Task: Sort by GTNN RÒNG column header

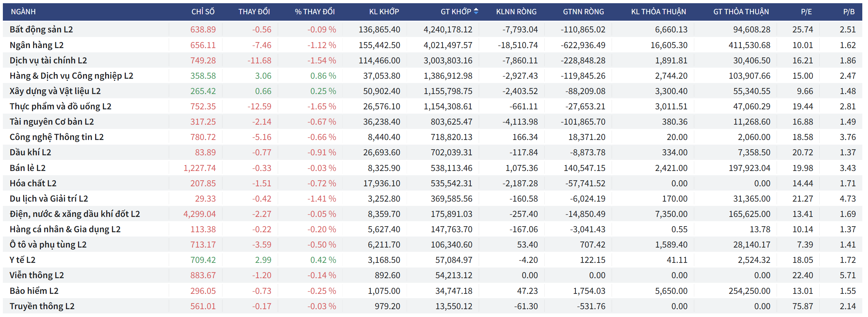Action: pos(583,12)
